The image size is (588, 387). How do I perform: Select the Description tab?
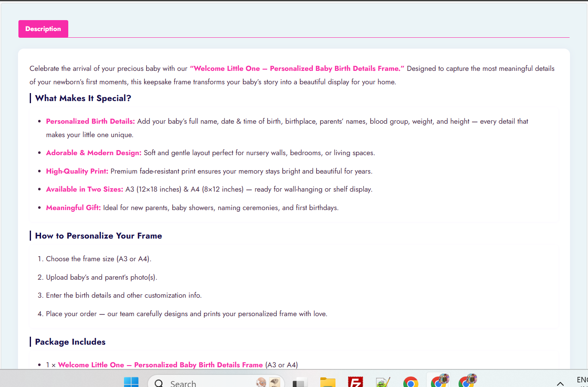tap(43, 29)
